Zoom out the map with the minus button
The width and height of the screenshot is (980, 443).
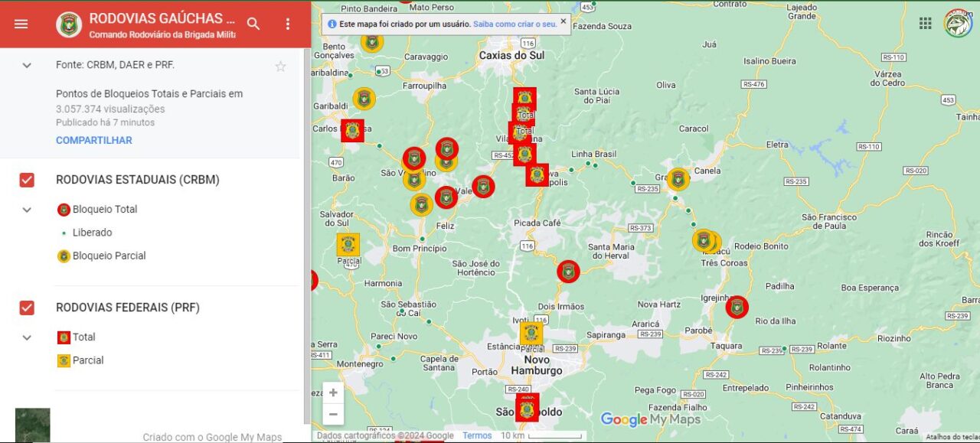[x=333, y=414]
